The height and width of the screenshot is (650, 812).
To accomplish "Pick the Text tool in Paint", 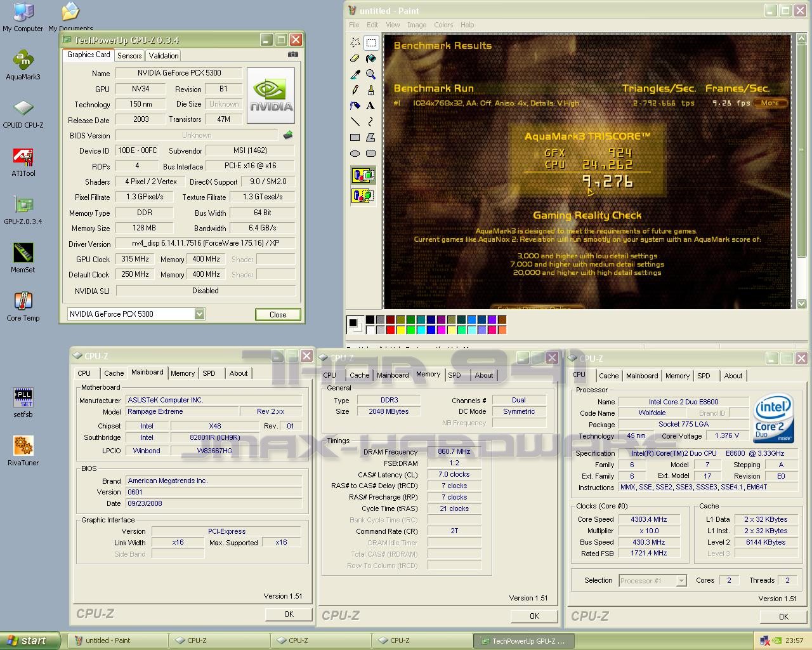I will (371, 106).
